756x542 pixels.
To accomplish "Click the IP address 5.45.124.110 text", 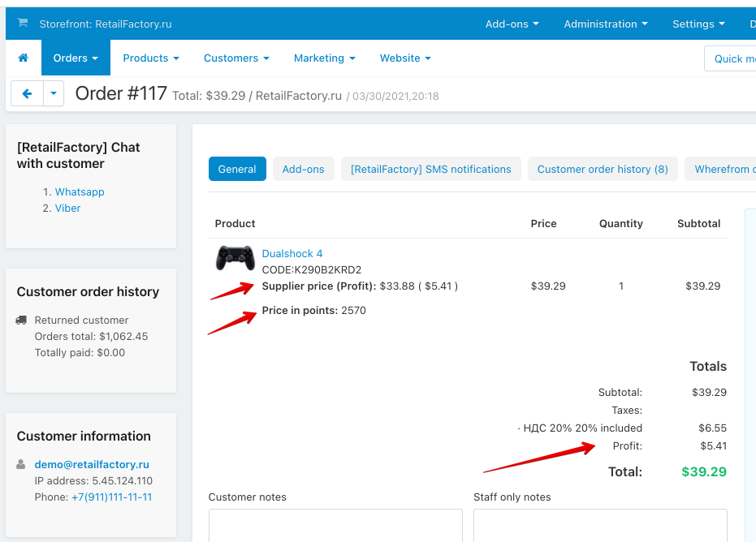I will (93, 481).
